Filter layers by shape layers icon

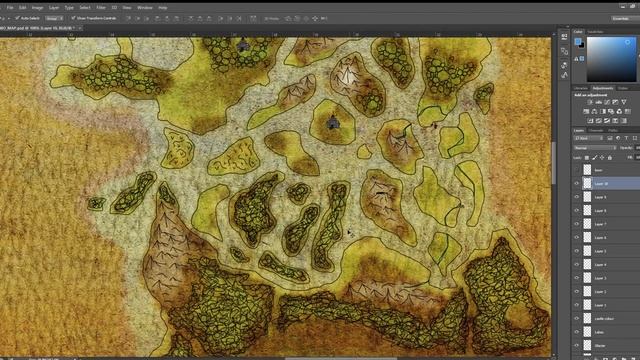pos(635,138)
